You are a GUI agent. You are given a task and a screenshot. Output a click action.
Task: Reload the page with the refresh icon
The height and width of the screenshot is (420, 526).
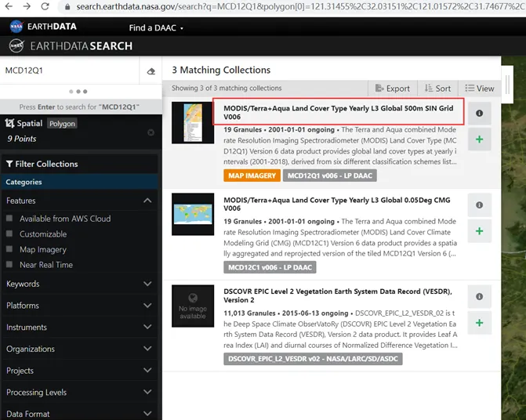[x=45, y=6]
